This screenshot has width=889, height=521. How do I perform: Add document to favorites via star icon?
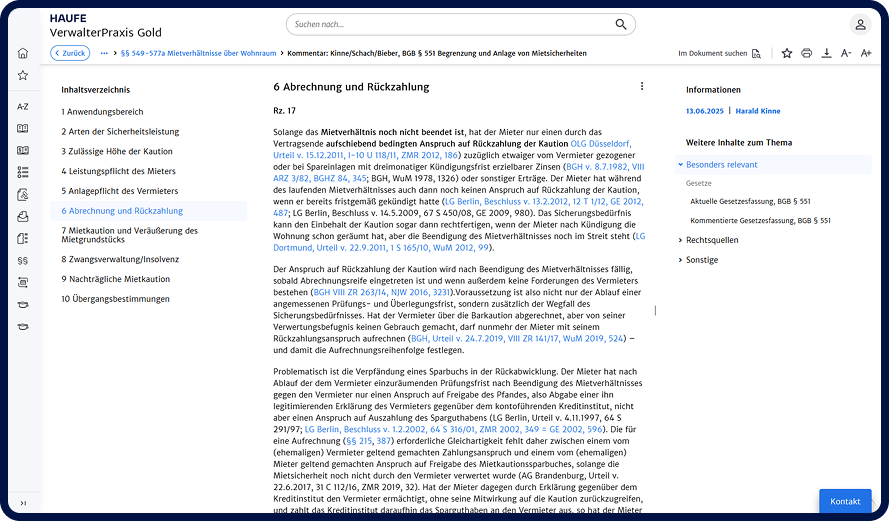787,53
